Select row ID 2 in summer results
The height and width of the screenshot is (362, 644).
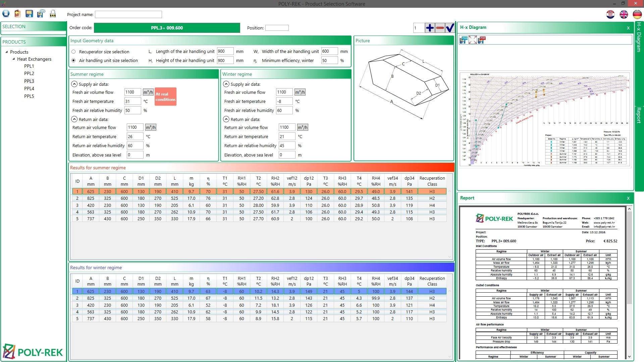[259, 198]
